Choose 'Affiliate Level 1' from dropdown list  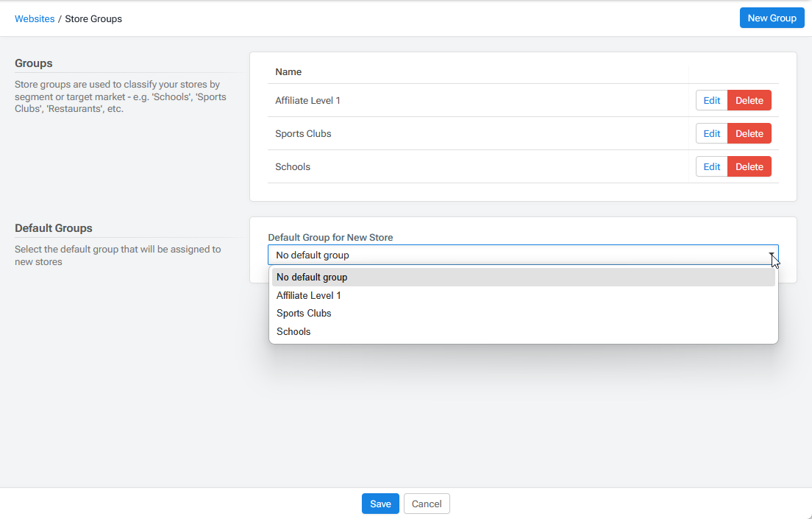309,296
